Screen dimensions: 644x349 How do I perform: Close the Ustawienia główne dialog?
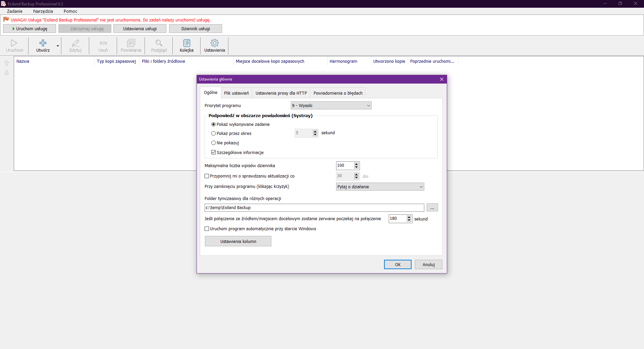point(442,79)
